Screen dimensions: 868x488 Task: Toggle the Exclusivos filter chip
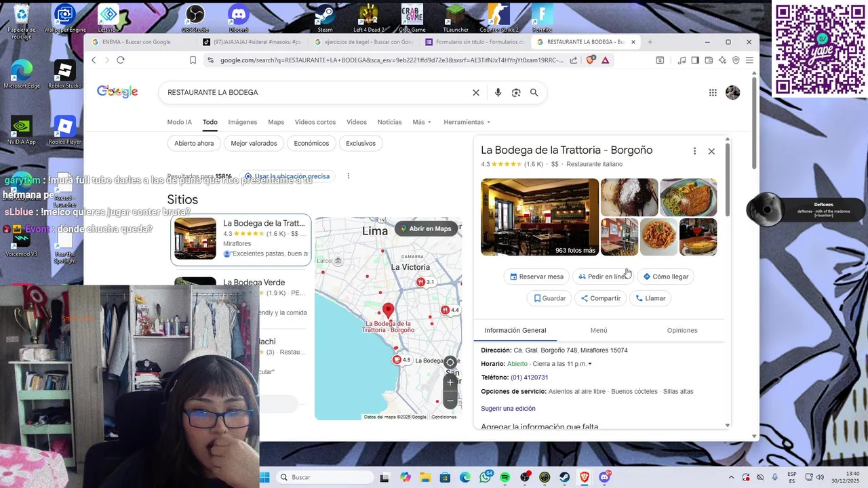tap(361, 144)
